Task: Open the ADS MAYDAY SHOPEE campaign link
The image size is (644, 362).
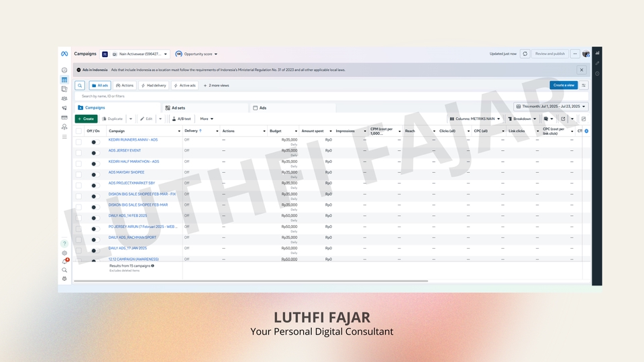Action: [x=127, y=172]
